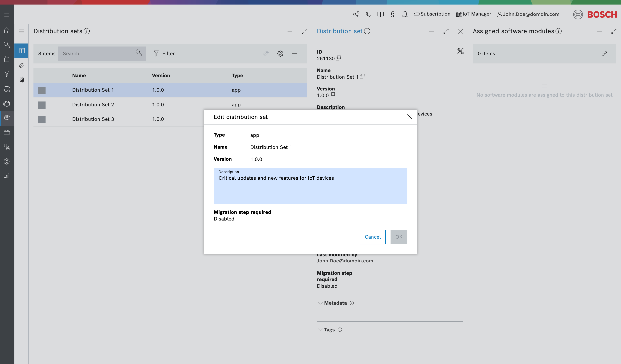Open the Subscription menu item

pyautogui.click(x=432, y=14)
